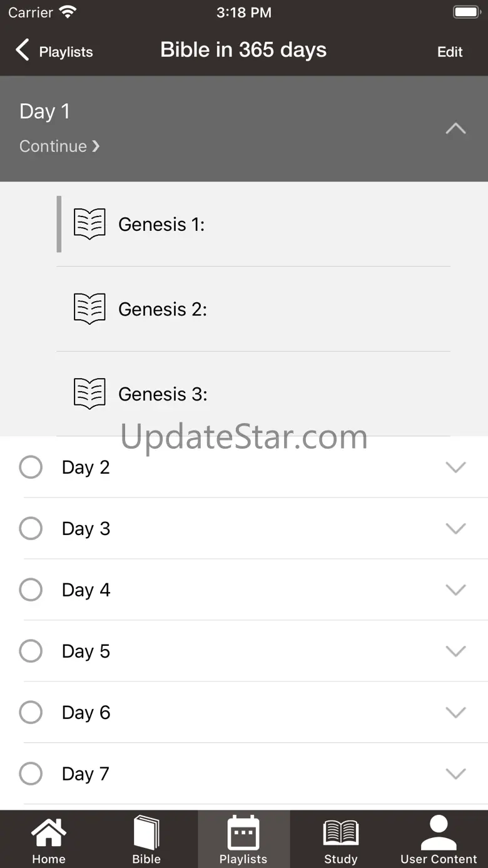Image resolution: width=488 pixels, height=868 pixels.
Task: Mark Day 4 as complete
Action: tap(31, 590)
